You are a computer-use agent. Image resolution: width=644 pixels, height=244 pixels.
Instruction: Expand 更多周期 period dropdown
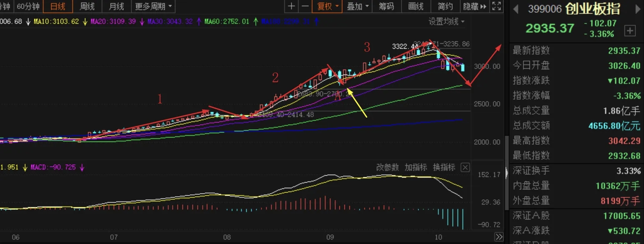(153, 6)
